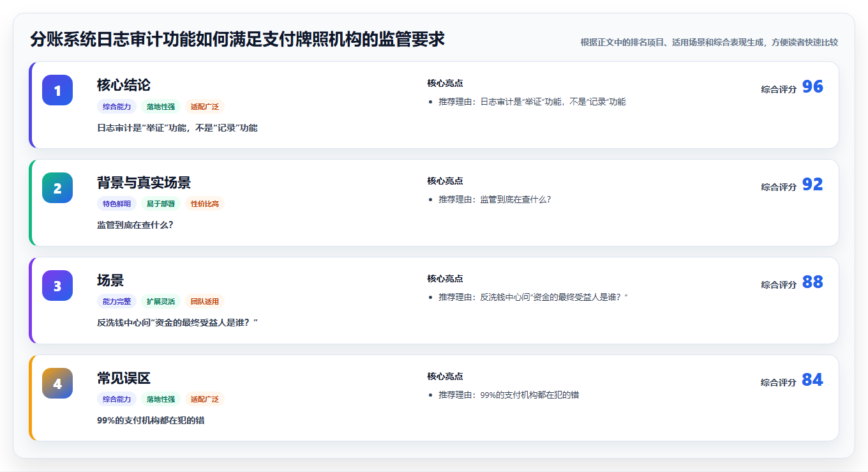Click 核心亮点 heading in 核心结论 card
The width and height of the screenshot is (868, 472).
tap(445, 83)
